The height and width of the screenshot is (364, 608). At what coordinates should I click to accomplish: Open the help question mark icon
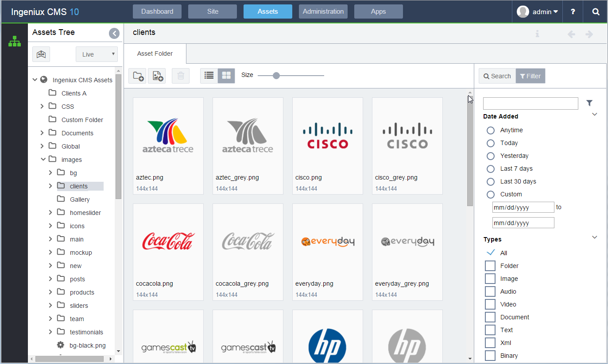pos(573,11)
